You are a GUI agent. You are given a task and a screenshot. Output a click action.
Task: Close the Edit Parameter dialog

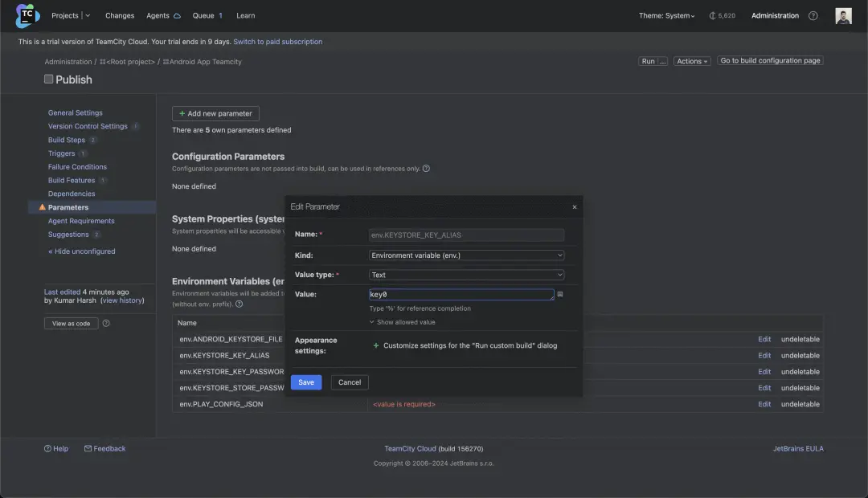click(x=574, y=207)
